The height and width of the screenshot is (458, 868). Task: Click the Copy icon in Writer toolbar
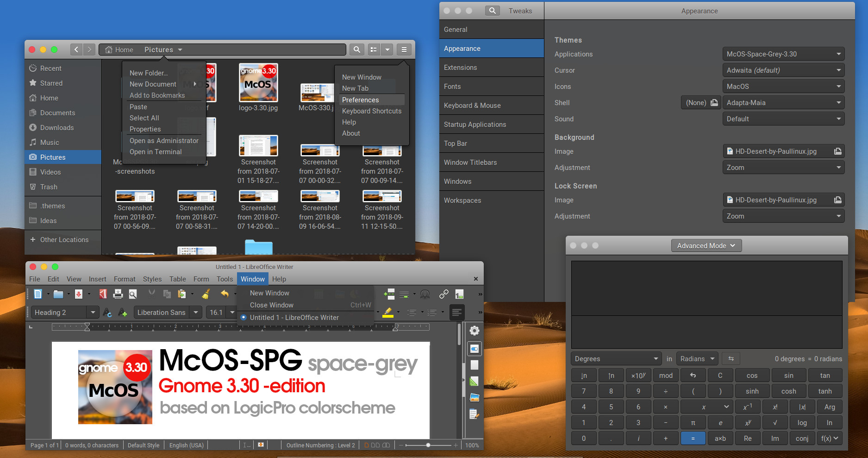(x=167, y=294)
